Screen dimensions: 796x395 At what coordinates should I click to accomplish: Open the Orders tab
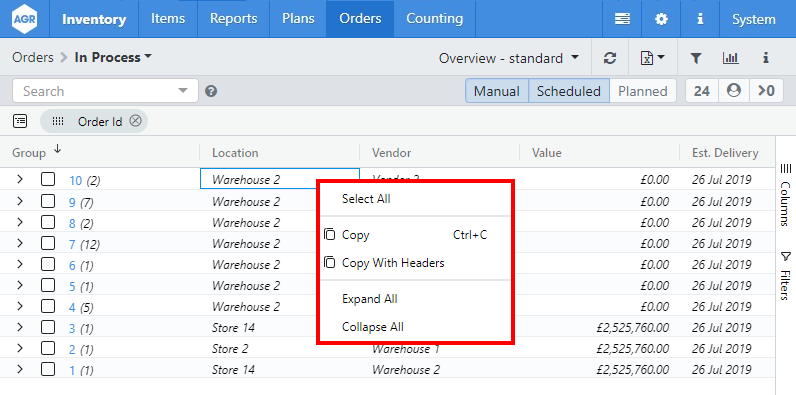click(360, 19)
